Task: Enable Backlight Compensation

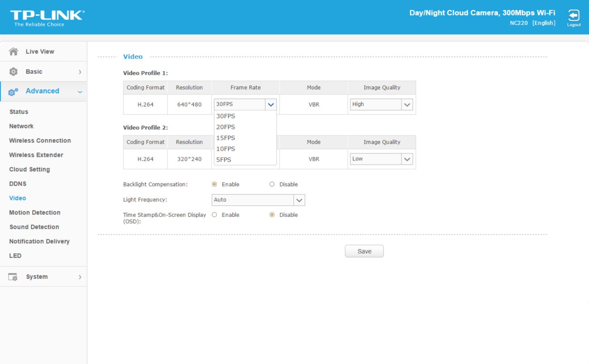Action: pyautogui.click(x=214, y=184)
